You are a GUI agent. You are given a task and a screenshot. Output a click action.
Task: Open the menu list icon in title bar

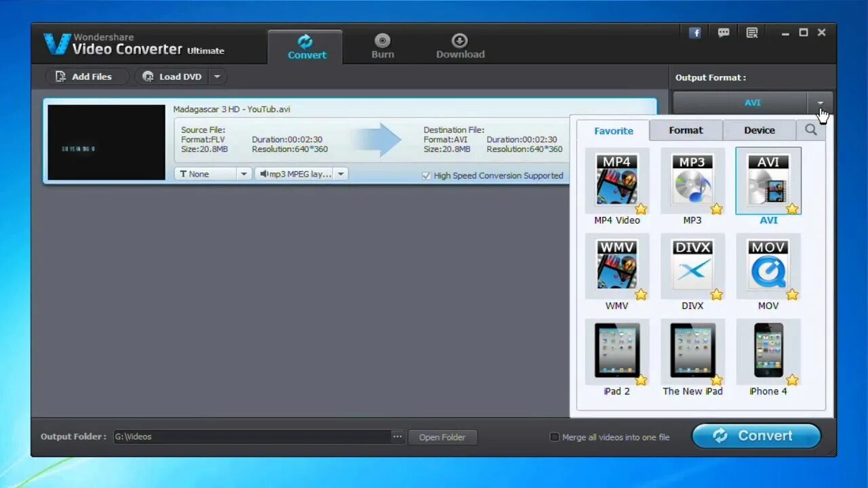[x=752, y=33]
